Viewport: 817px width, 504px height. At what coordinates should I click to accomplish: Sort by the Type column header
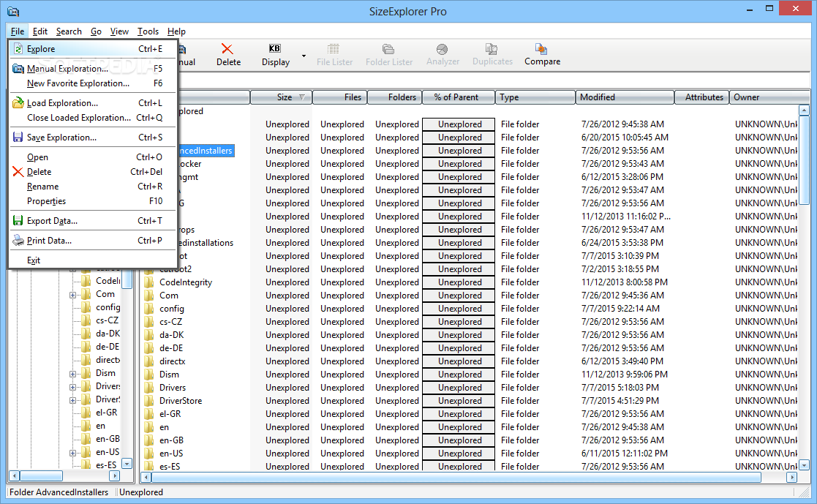[x=535, y=97]
